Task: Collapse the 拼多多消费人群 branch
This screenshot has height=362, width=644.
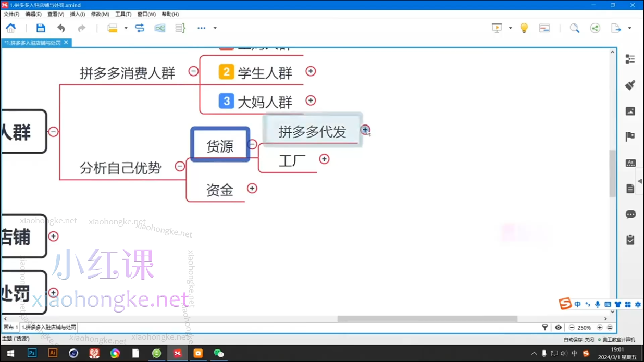Action: click(x=193, y=70)
